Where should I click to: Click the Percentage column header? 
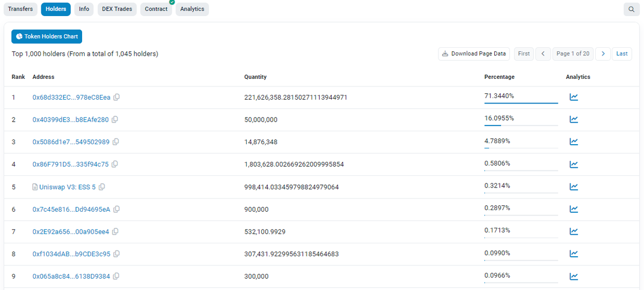pos(499,77)
